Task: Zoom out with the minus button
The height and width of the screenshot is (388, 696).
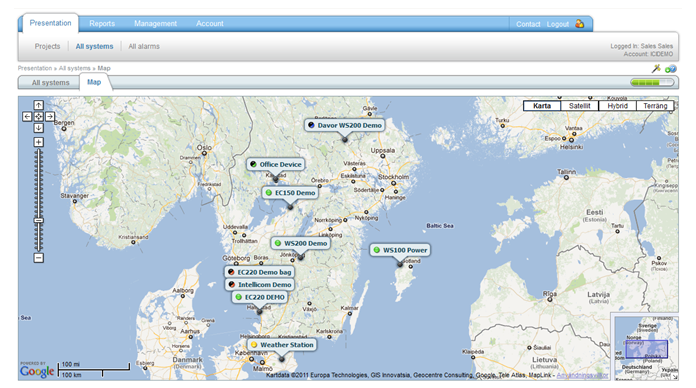Action: pyautogui.click(x=39, y=257)
